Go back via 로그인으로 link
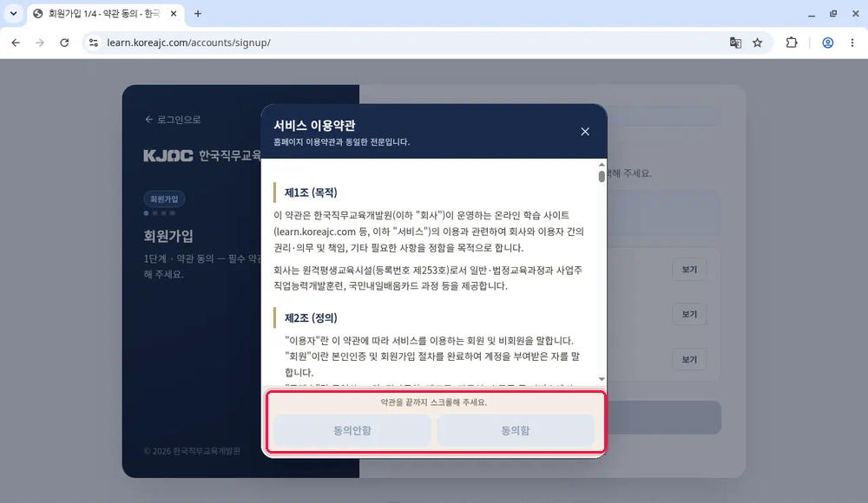 [x=173, y=120]
